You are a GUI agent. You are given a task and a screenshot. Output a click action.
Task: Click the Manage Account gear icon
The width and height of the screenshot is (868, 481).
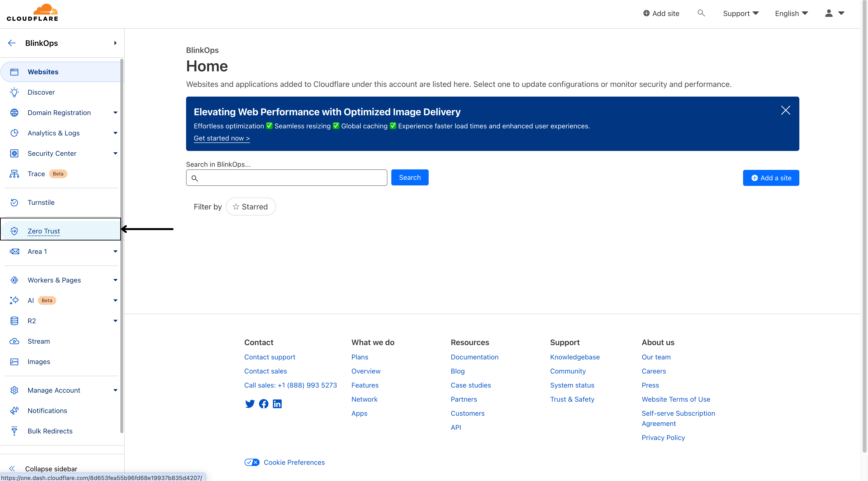point(14,390)
